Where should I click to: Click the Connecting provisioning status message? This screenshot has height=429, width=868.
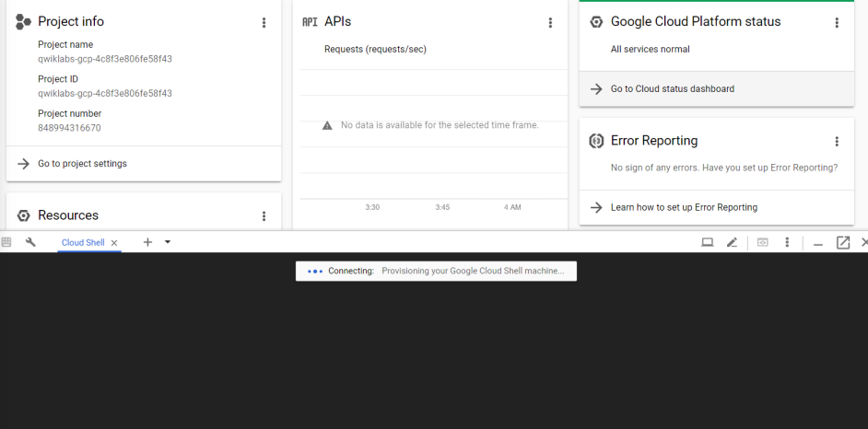(x=436, y=271)
